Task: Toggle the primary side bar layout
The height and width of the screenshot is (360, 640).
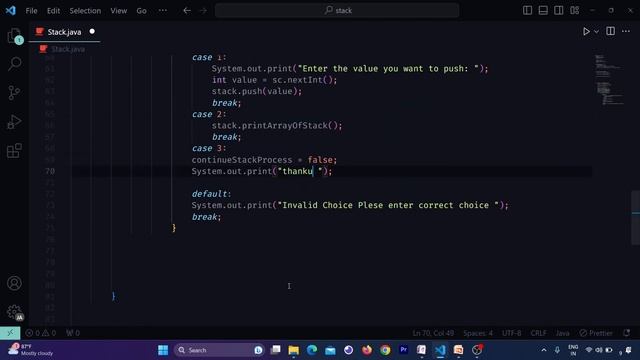Action: point(527,10)
